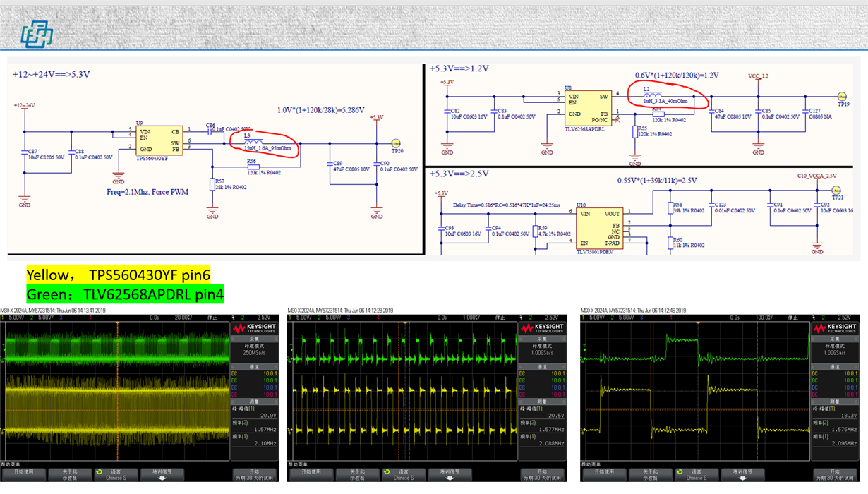Open the 语言 Chinese S softkey on the 20.9V scope

(115, 474)
